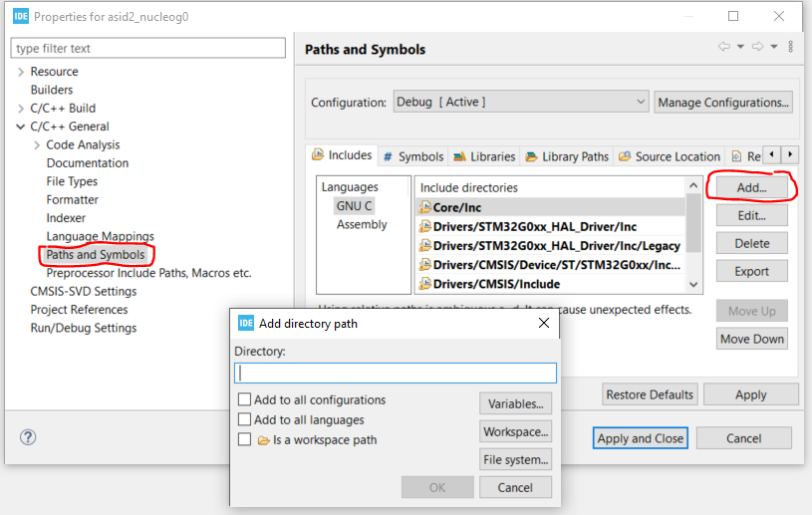Select GNU C language
The width and height of the screenshot is (812, 515).
(354, 206)
